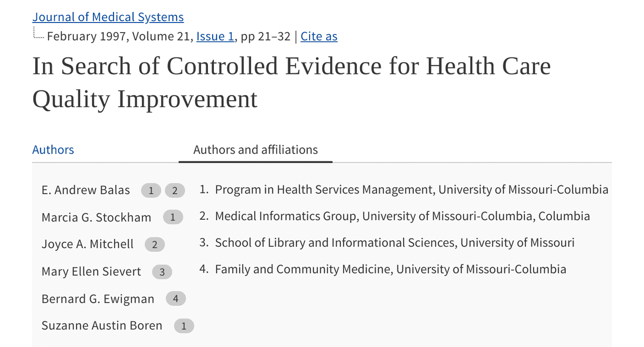Click affiliation badge 2 beside Joyce A. Mitchell
644x347 pixels.
pyautogui.click(x=155, y=245)
